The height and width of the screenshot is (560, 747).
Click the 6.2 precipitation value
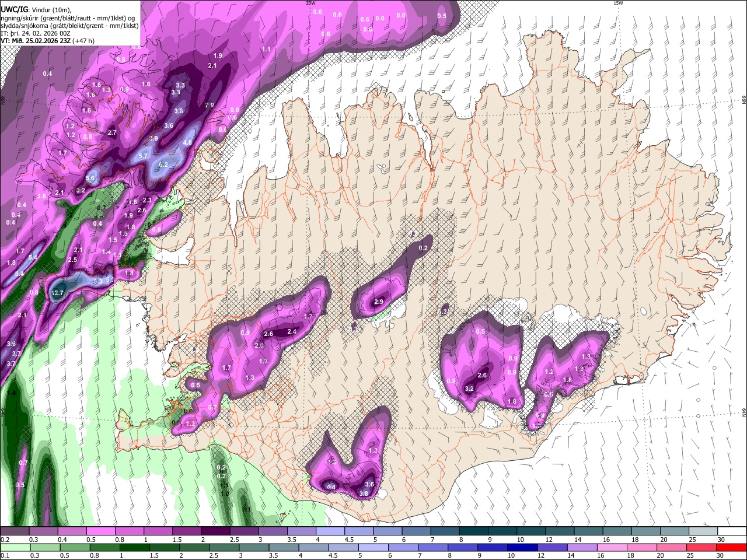(163, 165)
